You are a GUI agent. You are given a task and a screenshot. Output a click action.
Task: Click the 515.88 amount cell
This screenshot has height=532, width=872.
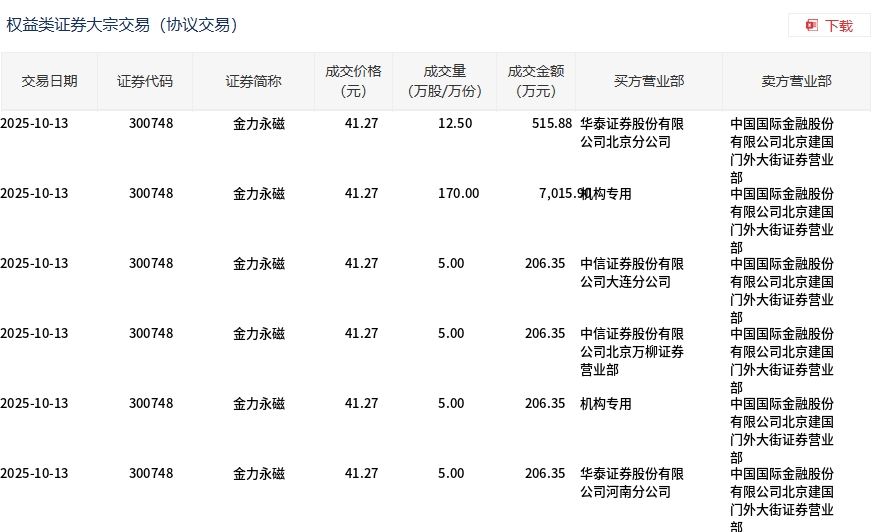(552, 123)
